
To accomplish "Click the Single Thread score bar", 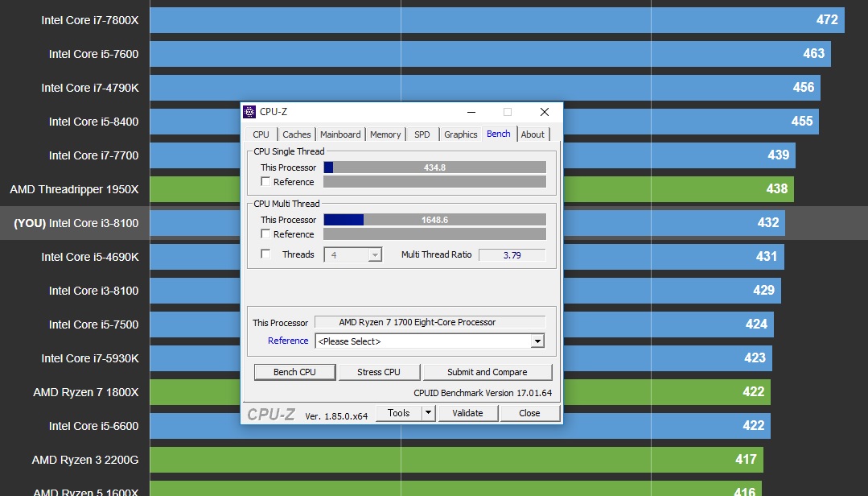I will [x=434, y=167].
